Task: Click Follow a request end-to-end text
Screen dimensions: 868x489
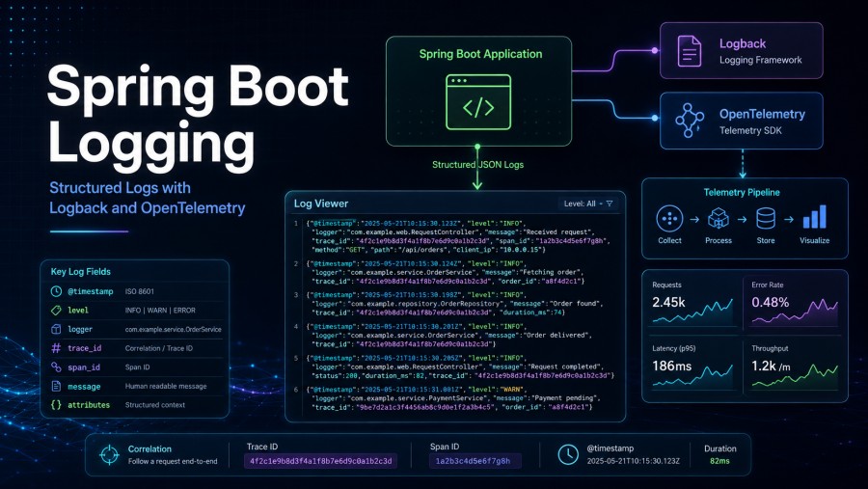Action: pos(173,461)
